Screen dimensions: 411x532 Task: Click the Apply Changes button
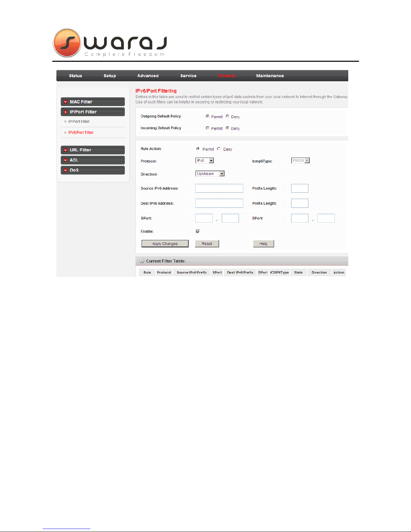165,244
